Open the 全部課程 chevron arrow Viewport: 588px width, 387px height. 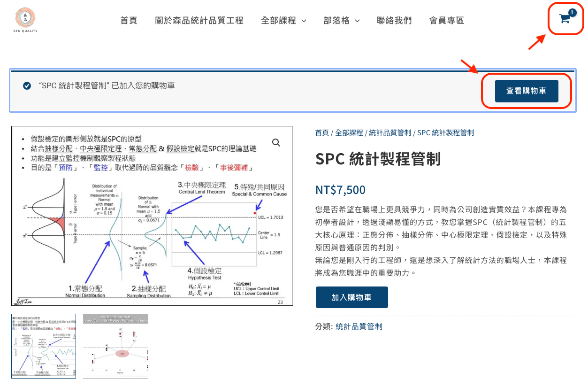tap(303, 21)
